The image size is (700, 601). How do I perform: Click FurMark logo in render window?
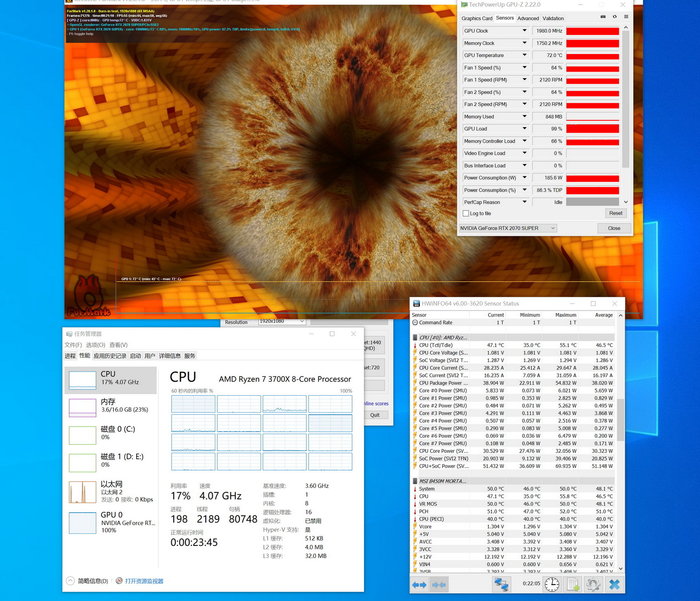[89, 296]
